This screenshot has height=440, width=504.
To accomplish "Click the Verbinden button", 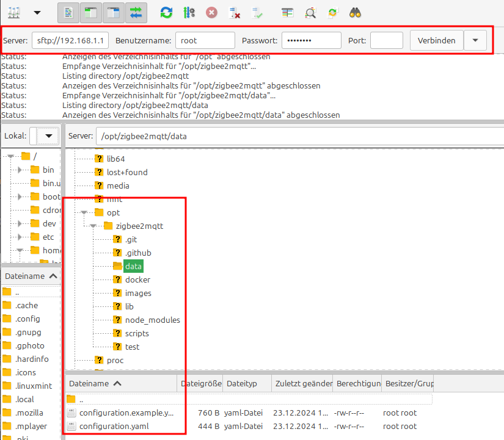I will 436,41.
